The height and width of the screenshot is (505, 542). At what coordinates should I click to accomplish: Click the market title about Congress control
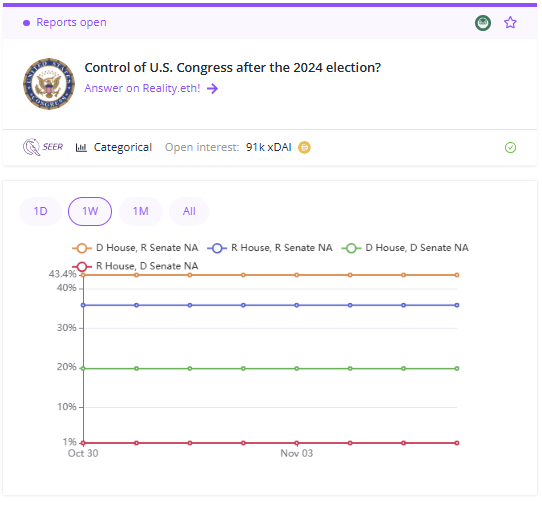(x=233, y=68)
